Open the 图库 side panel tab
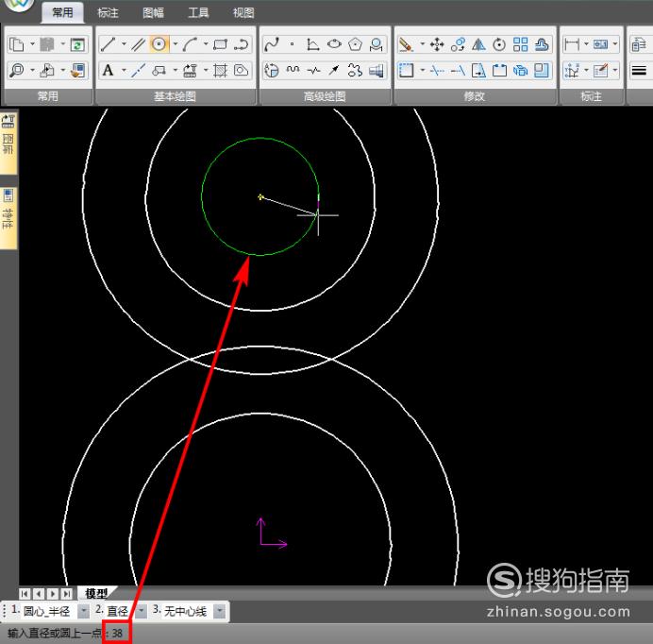 point(8,142)
